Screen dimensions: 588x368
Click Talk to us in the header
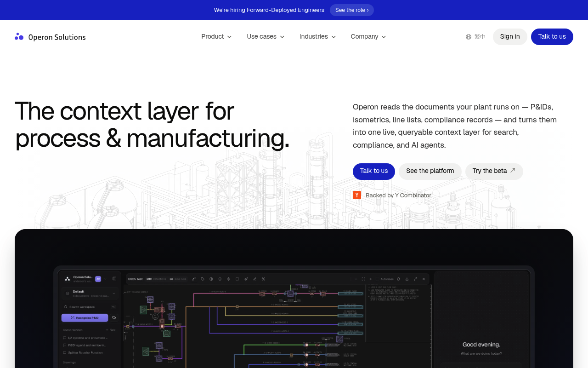pyautogui.click(x=552, y=37)
